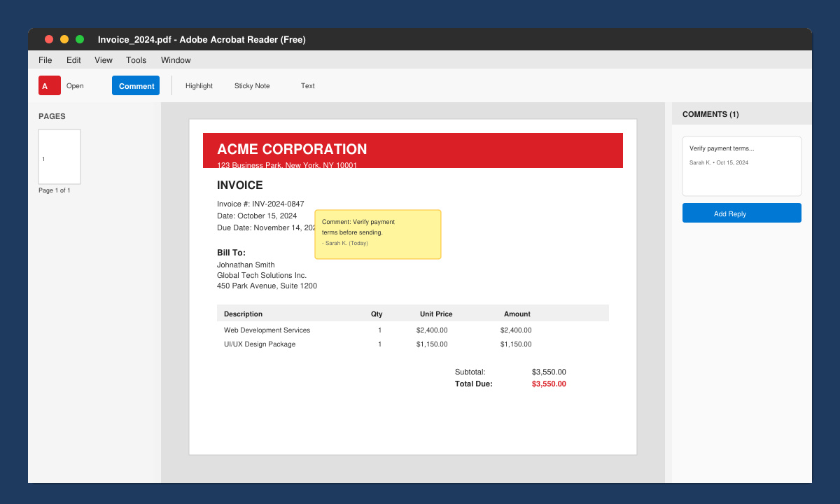The width and height of the screenshot is (840, 504).
Task: Click the Open toolbar item
Action: coord(75,86)
